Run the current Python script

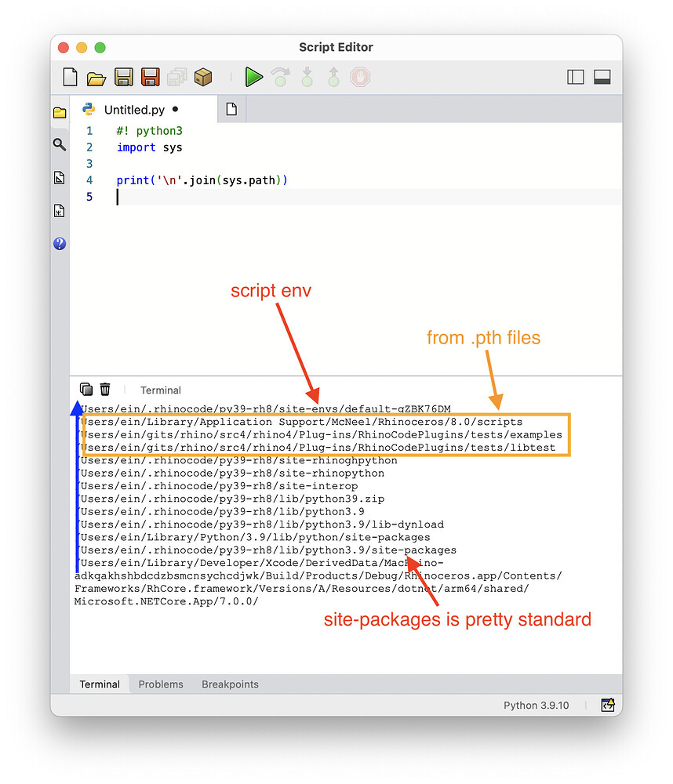253,77
